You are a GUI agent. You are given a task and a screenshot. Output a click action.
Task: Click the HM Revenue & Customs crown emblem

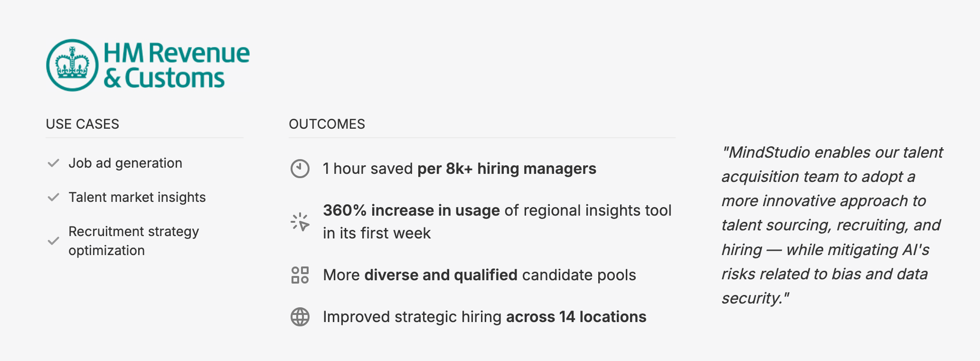tap(72, 65)
